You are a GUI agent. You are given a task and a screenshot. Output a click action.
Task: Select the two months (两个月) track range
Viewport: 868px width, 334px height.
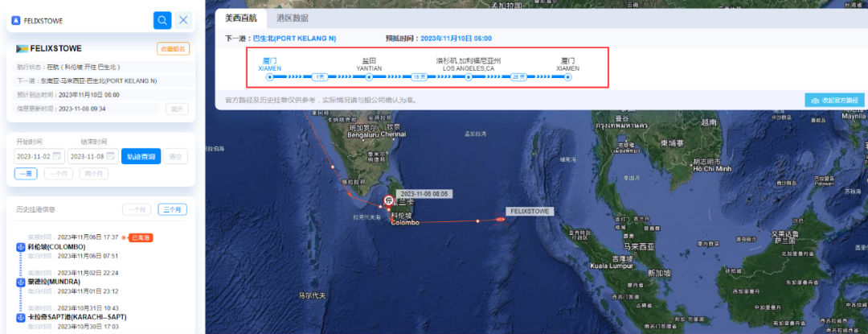[93, 173]
